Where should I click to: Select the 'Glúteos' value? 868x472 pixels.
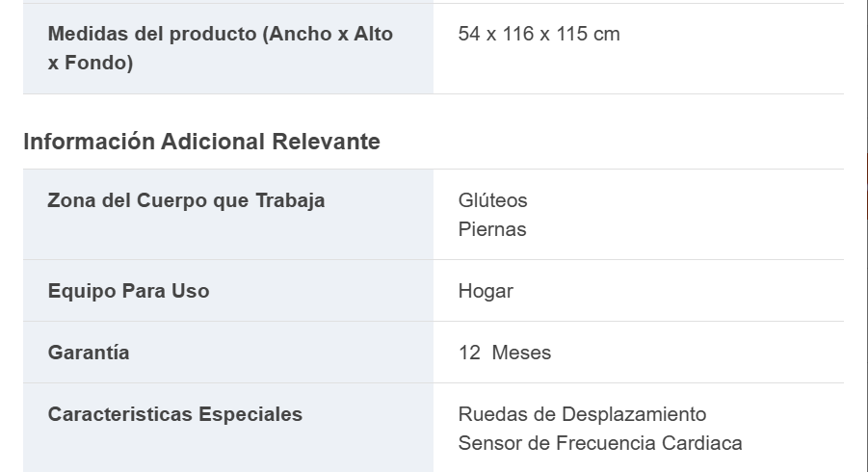(x=492, y=200)
